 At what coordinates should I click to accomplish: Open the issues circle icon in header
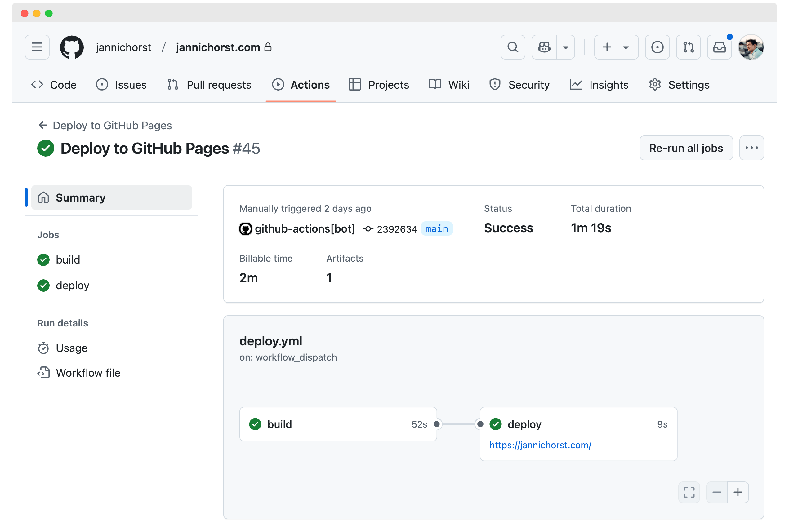click(657, 47)
